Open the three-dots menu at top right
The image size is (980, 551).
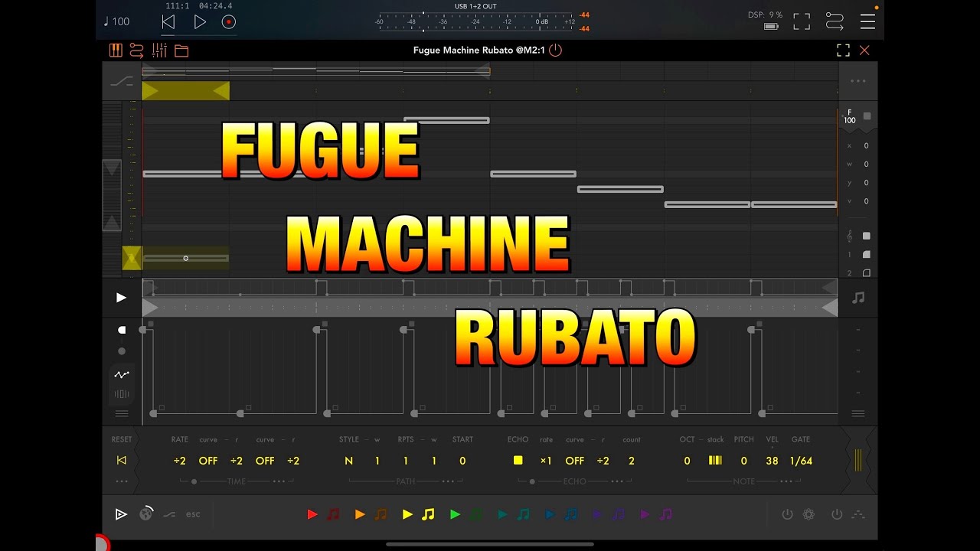click(x=858, y=80)
